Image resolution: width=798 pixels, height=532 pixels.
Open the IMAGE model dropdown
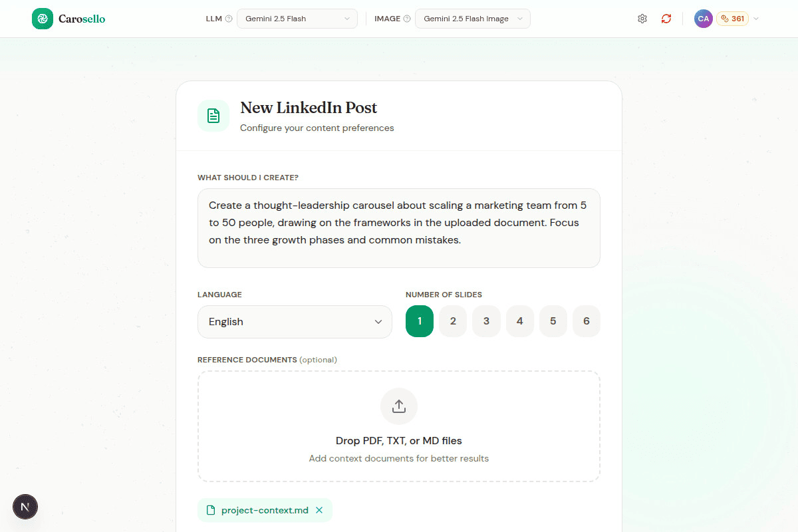pos(472,18)
